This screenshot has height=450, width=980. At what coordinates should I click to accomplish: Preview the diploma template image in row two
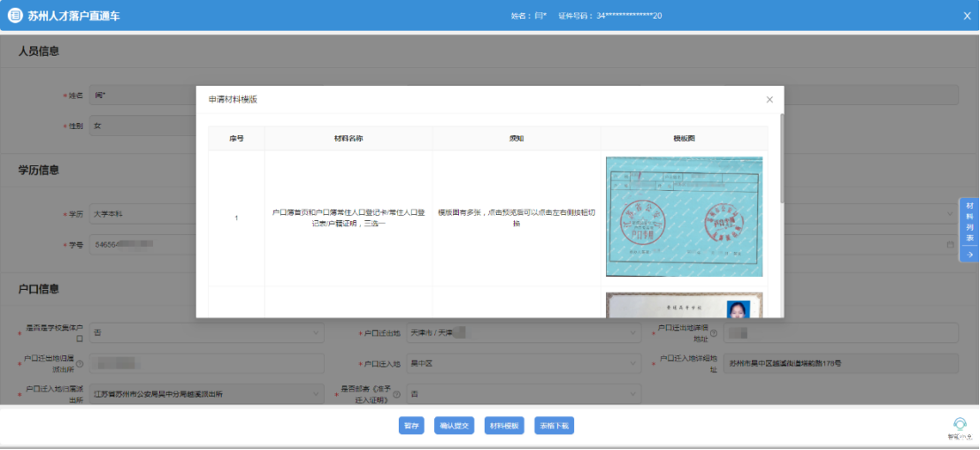pos(684,305)
